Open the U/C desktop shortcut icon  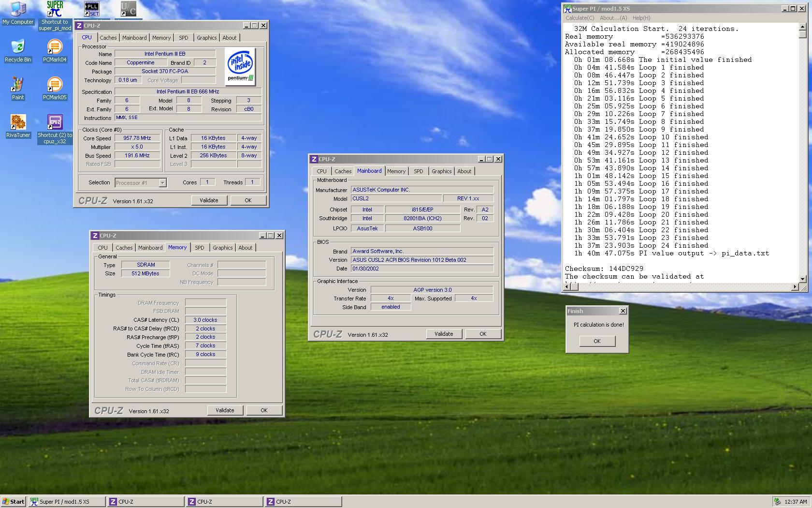point(128,8)
